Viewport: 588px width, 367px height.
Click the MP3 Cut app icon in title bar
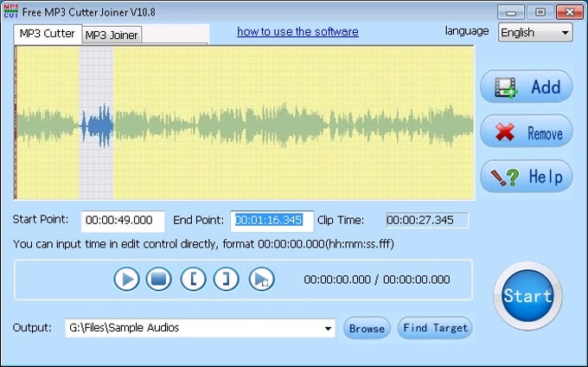coord(11,11)
